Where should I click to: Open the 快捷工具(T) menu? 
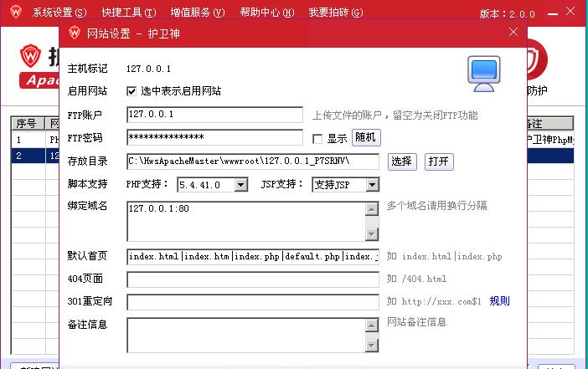point(129,13)
